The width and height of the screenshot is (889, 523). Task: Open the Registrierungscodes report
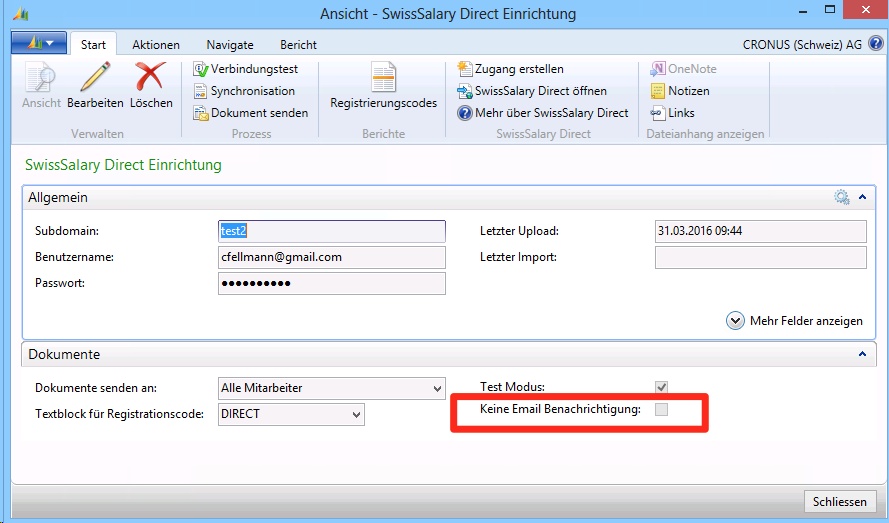point(383,85)
